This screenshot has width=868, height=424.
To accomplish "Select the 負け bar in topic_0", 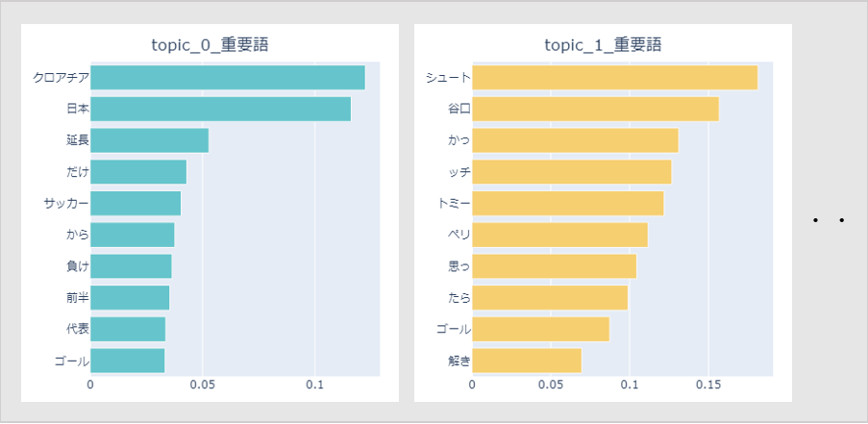I will pyautogui.click(x=131, y=266).
